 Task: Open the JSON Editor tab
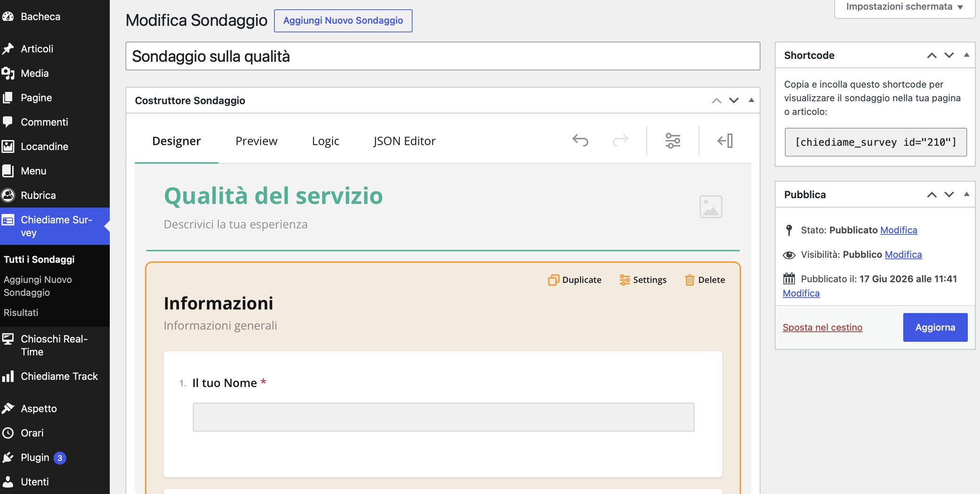(404, 141)
